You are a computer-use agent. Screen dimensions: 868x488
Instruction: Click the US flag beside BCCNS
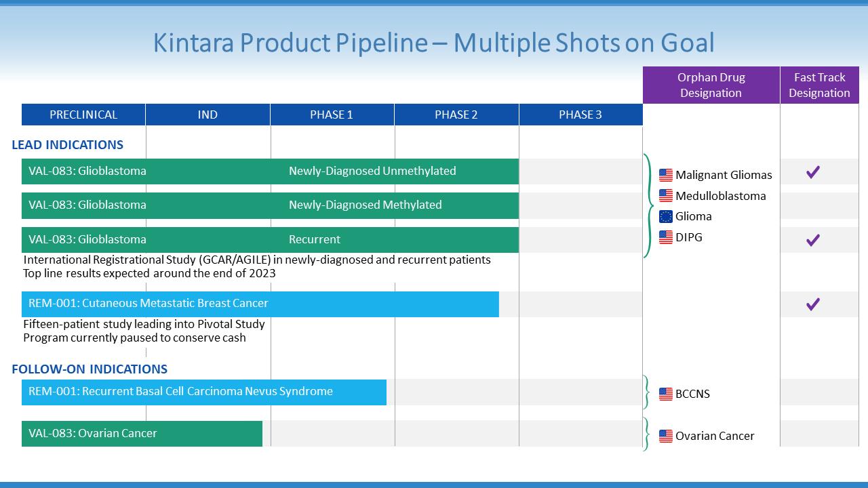point(666,394)
